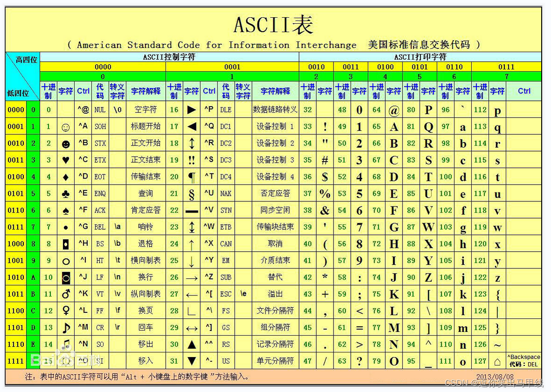Select the "American Standard Code for Information Interchange" subtitle

click(x=216, y=45)
